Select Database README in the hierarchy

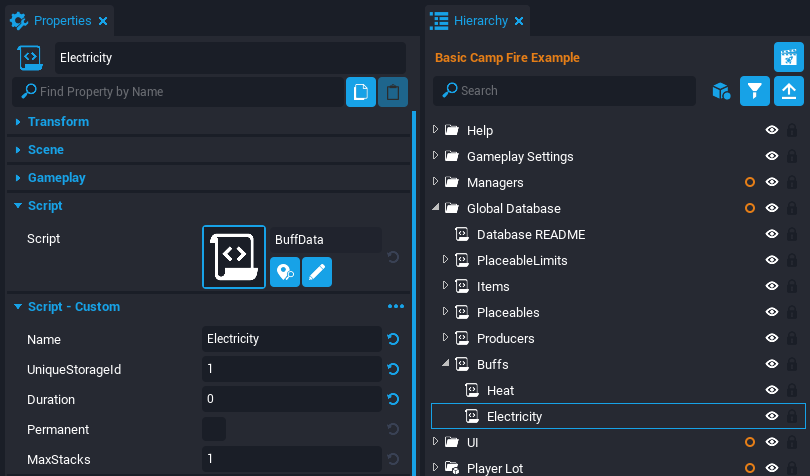pos(530,234)
